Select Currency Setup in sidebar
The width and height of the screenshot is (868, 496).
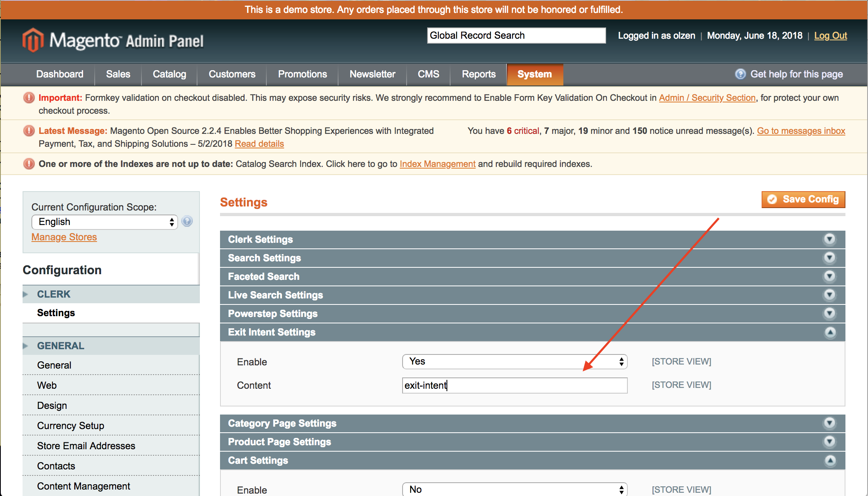click(x=71, y=426)
